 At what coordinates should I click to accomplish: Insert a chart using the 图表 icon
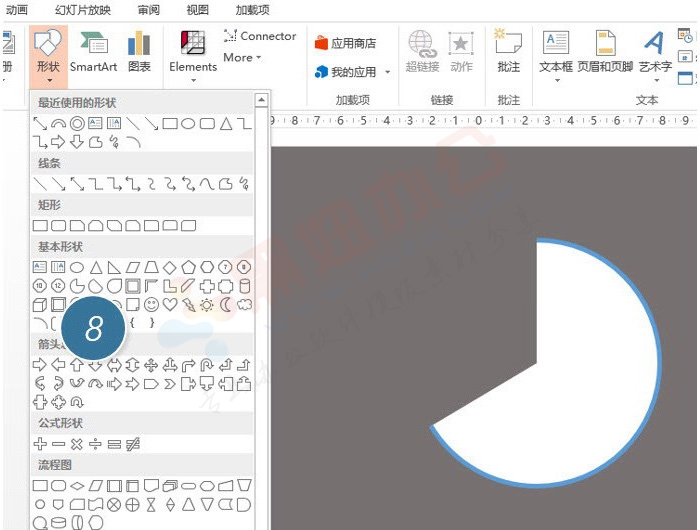click(x=139, y=52)
